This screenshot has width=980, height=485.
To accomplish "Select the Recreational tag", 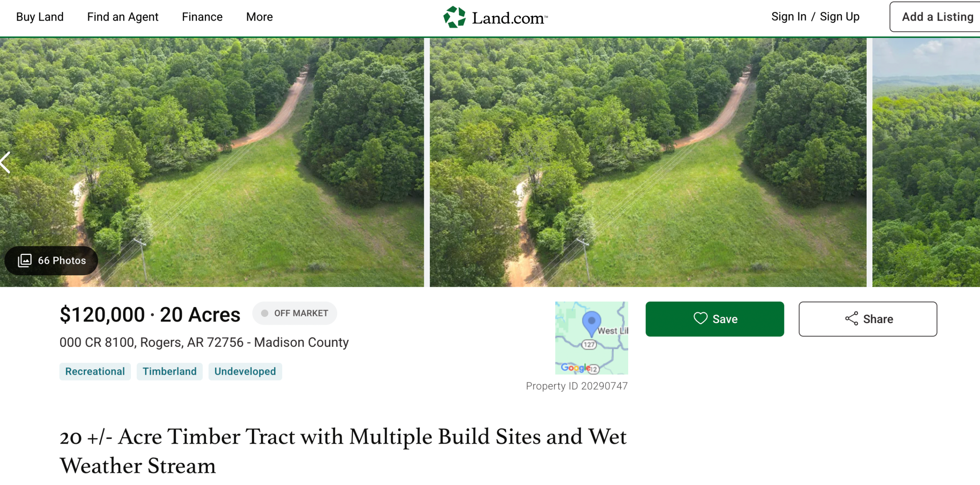I will click(95, 371).
